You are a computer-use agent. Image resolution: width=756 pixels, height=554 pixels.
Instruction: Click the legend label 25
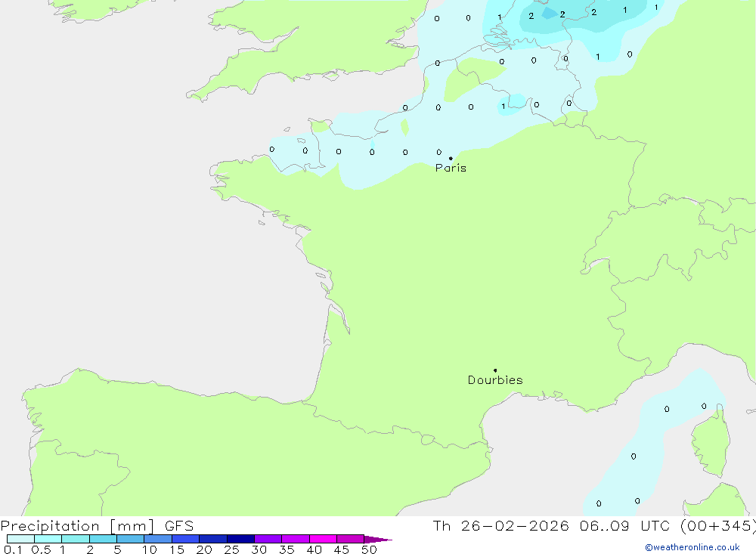tap(232, 549)
